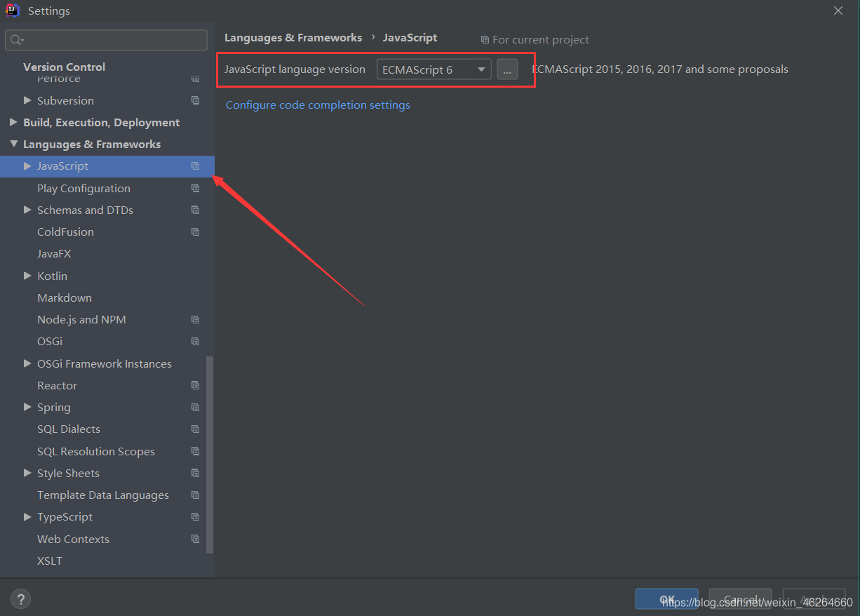The width and height of the screenshot is (860, 616).
Task: Close the Settings dialog window
Action: coord(838,11)
